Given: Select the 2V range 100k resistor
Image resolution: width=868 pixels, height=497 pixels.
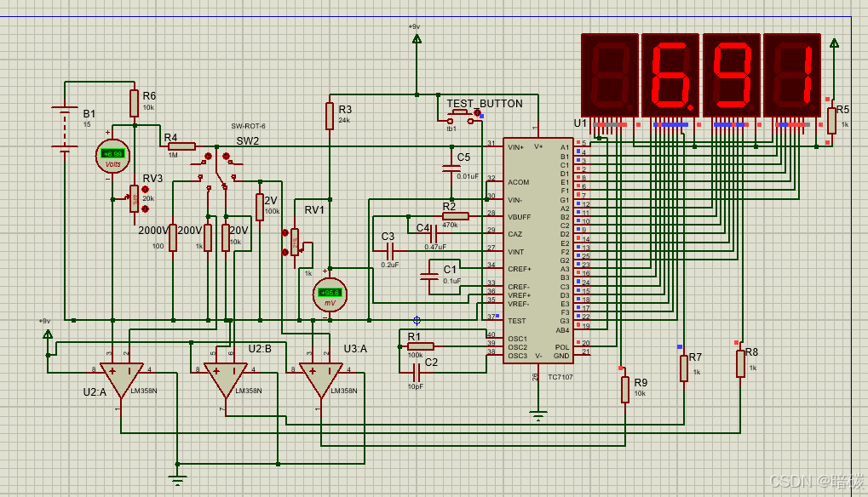Looking at the screenshot, I should point(260,208).
